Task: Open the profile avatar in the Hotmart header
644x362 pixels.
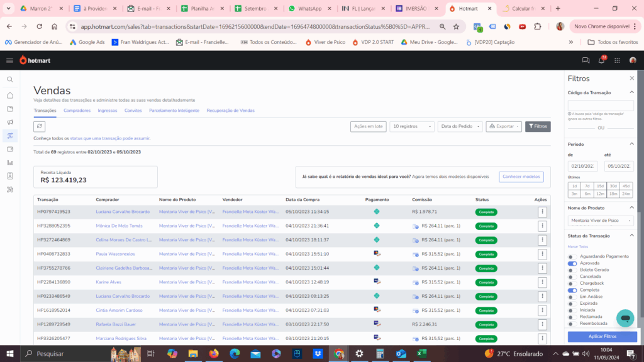Action: 633,60
